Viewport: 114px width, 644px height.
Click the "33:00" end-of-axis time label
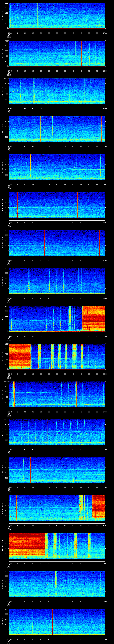coord(105,639)
